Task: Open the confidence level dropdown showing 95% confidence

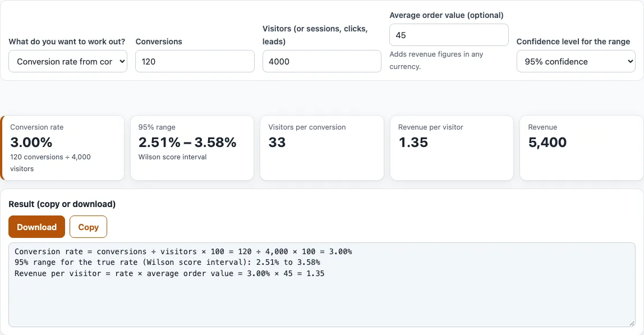Action: [576, 61]
